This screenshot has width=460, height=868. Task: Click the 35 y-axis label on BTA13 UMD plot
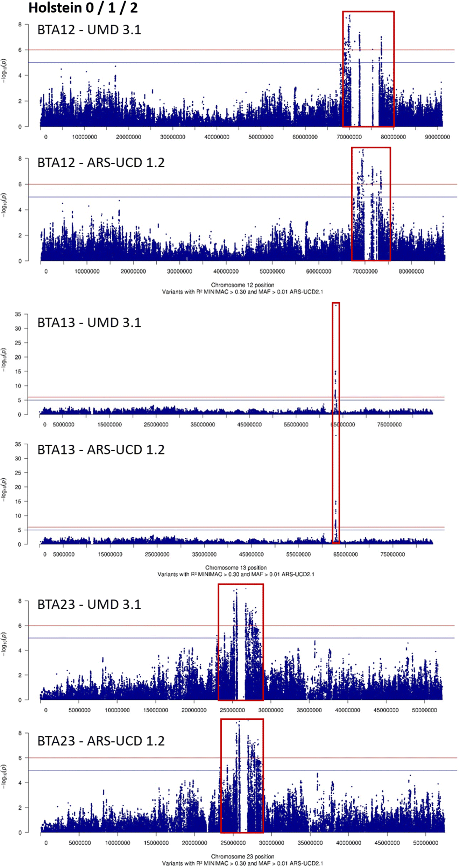pyautogui.click(x=18, y=315)
